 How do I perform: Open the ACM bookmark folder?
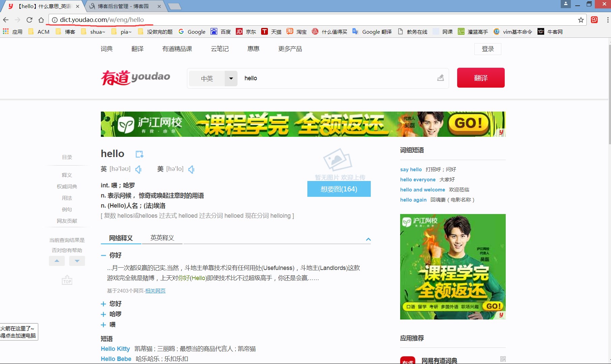coord(39,32)
